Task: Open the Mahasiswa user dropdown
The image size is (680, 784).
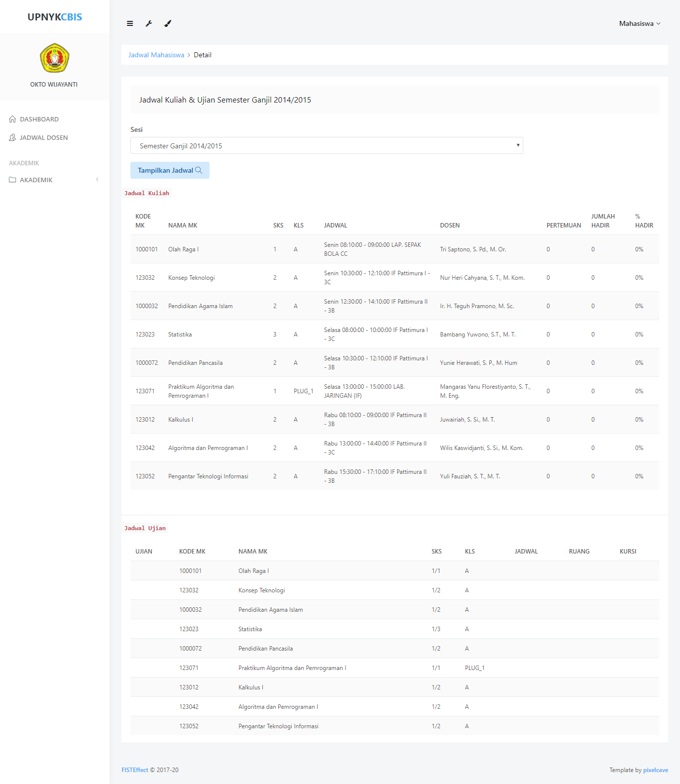Action: tap(639, 23)
